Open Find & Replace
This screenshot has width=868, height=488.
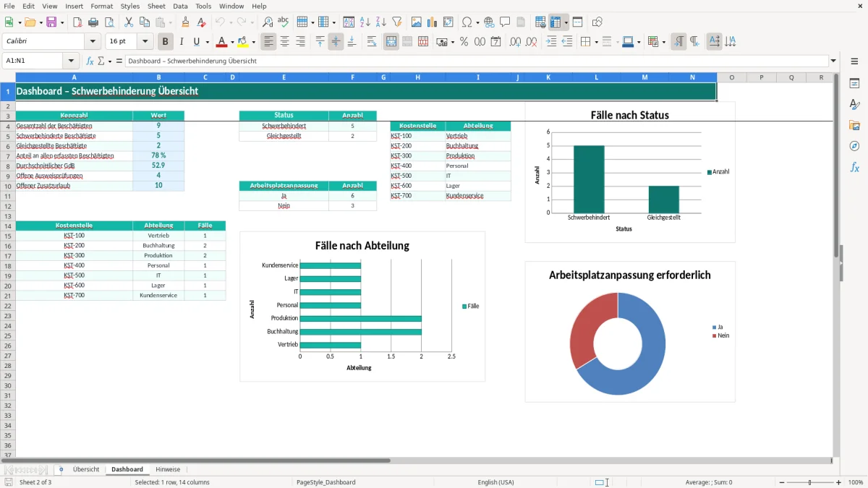(x=268, y=22)
